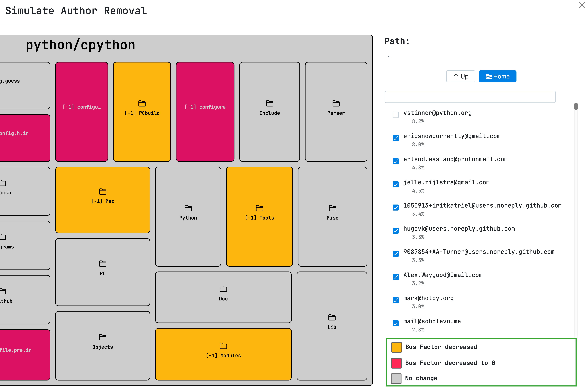Focus the author search input field
This screenshot has height=389, width=588.
[470, 97]
